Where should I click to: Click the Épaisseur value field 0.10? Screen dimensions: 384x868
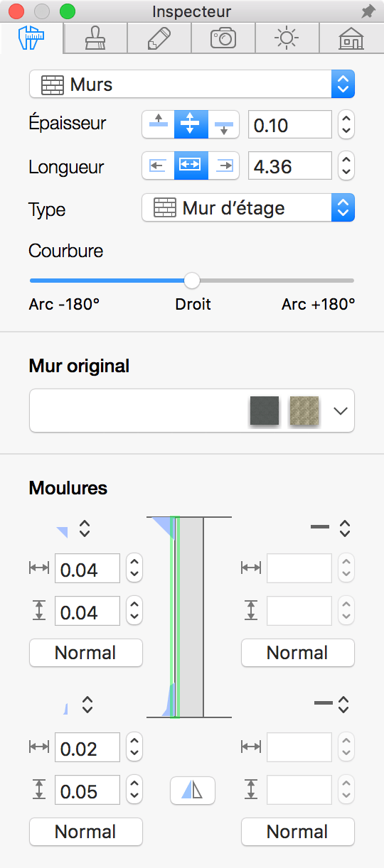(290, 125)
